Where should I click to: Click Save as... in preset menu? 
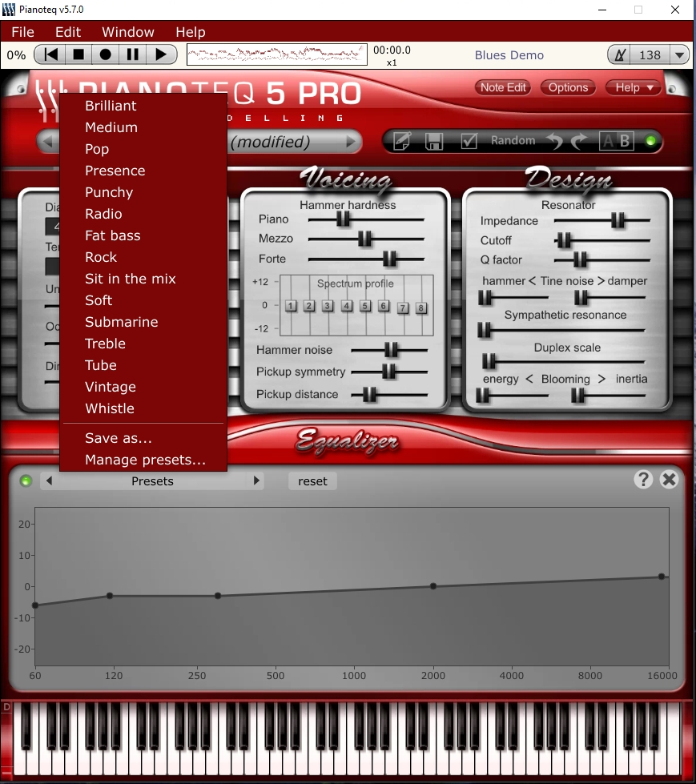[x=143, y=438]
